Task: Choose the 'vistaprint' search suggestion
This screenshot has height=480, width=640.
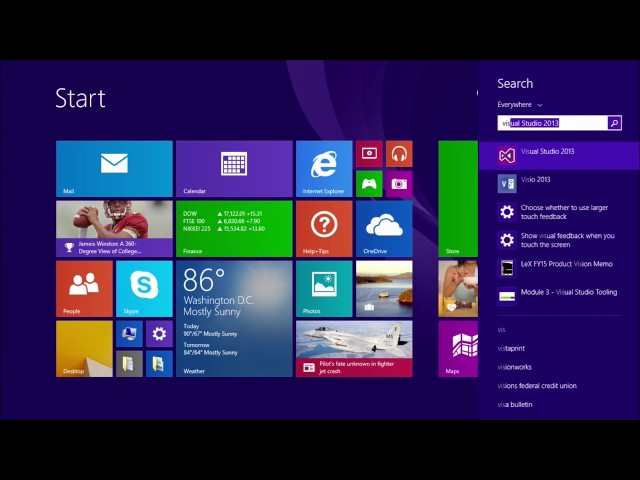Action: tap(512, 348)
